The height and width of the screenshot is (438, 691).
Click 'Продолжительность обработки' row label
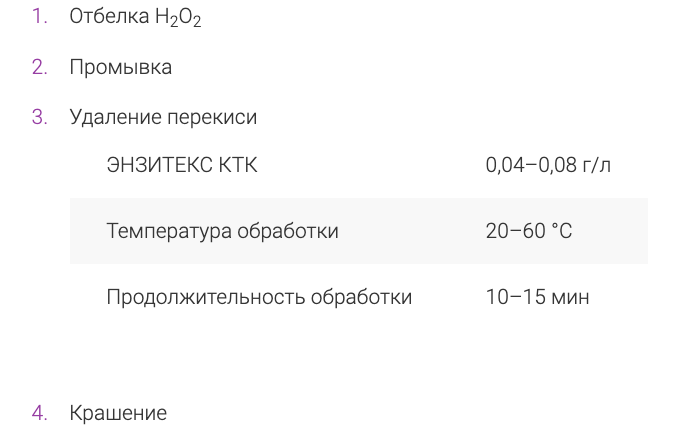pos(259,297)
